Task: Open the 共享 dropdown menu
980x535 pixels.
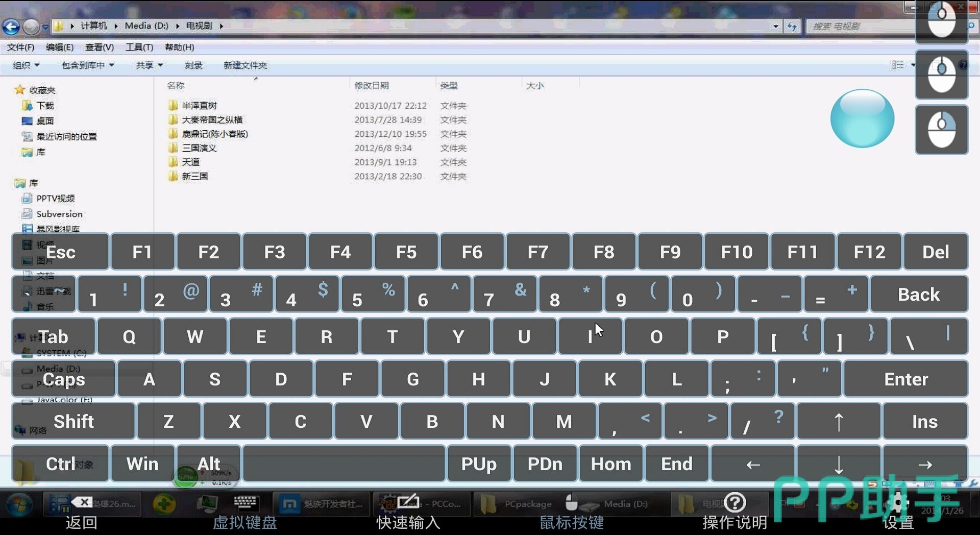Action: [x=149, y=65]
